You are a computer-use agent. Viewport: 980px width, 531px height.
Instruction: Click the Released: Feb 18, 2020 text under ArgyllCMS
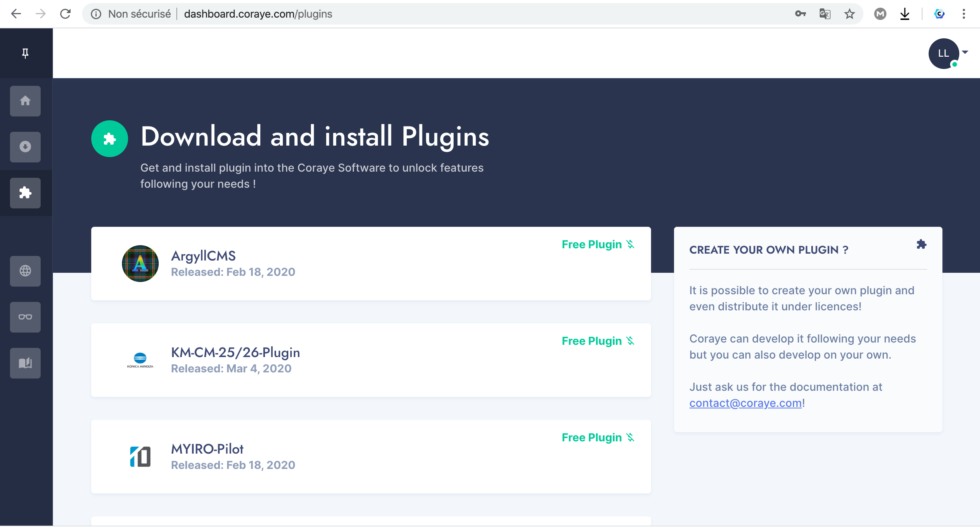point(233,272)
